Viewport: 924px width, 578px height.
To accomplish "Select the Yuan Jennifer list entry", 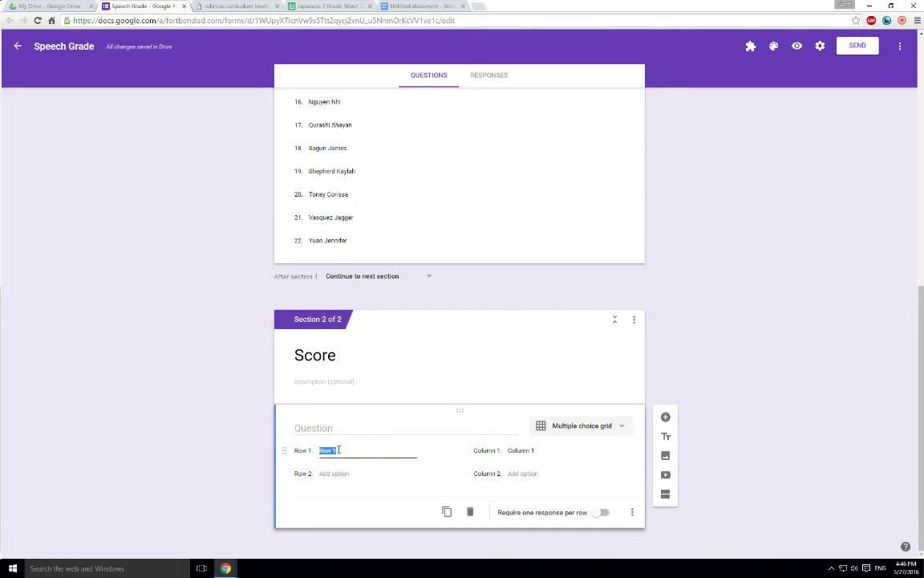I will tap(327, 241).
